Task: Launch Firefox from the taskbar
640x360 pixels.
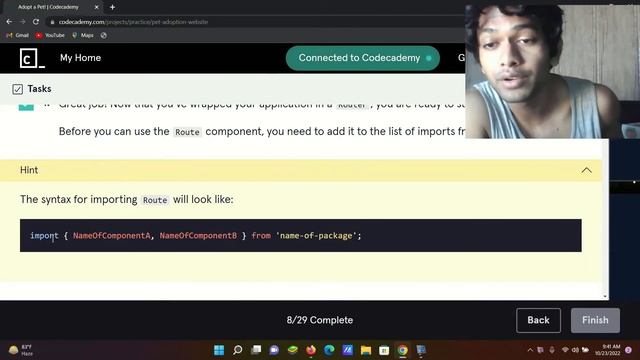Action: pos(311,350)
